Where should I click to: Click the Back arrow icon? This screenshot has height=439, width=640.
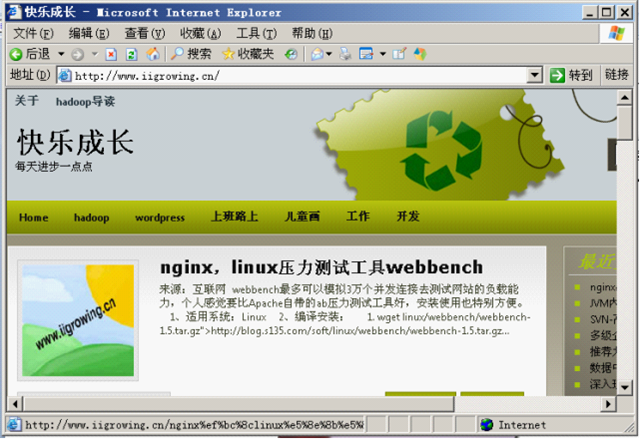click(16, 54)
